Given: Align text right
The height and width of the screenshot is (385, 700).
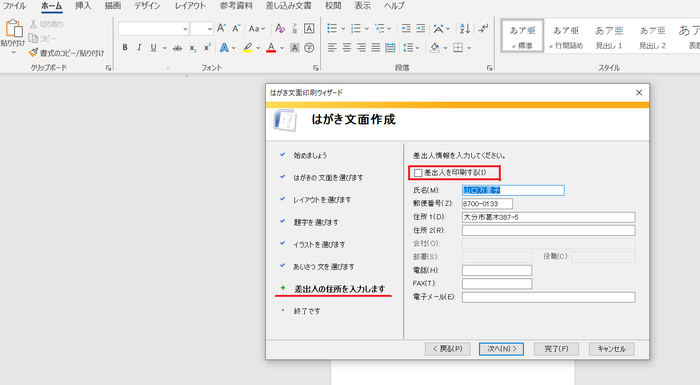Looking at the screenshot, I should click(361, 47).
